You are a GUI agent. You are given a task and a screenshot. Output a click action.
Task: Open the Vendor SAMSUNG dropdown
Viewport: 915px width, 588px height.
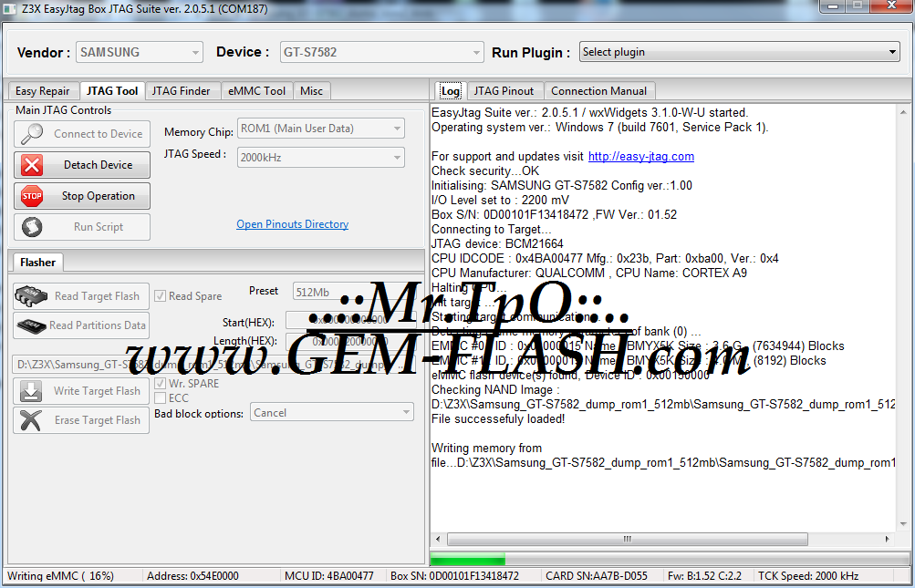[x=140, y=52]
